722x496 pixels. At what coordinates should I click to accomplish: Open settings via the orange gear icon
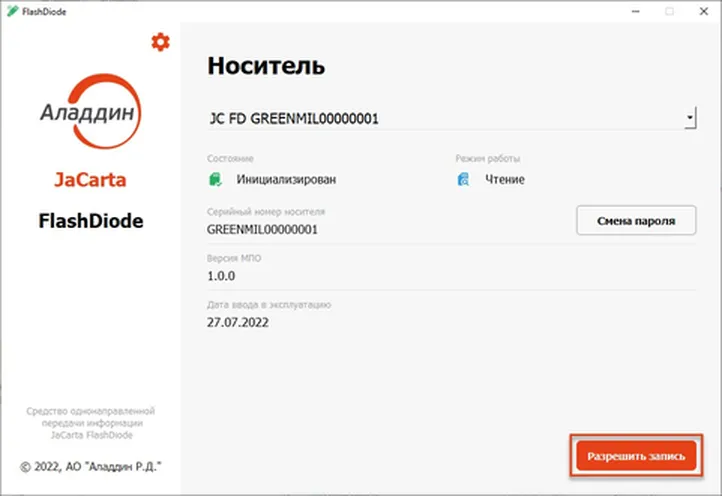click(x=160, y=42)
